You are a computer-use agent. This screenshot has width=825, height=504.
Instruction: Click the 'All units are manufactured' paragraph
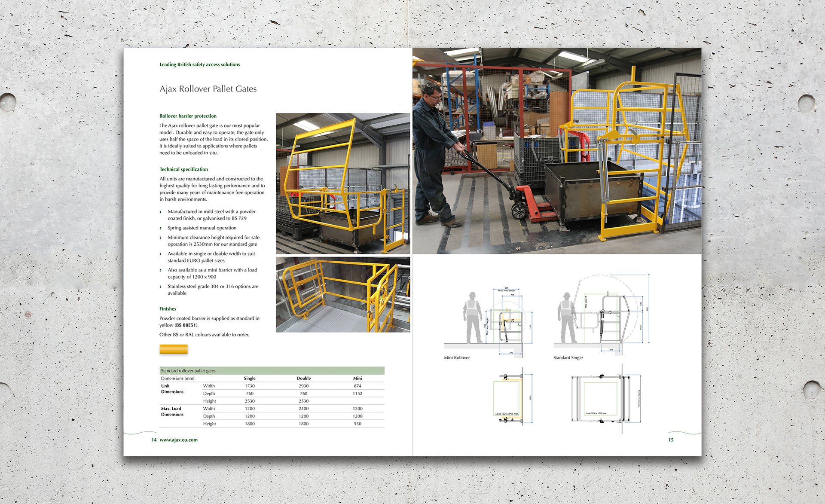pos(212,189)
